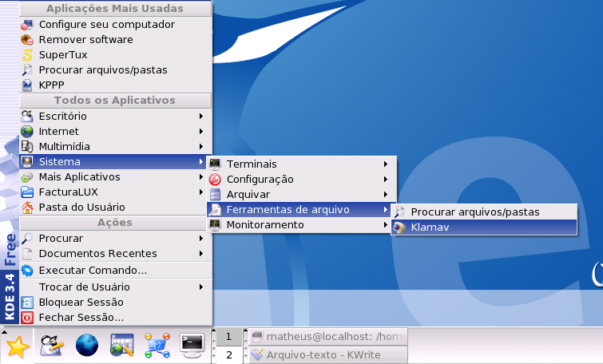The width and height of the screenshot is (603, 364).
Task: Expand the Terminais submenu
Action: tap(252, 164)
